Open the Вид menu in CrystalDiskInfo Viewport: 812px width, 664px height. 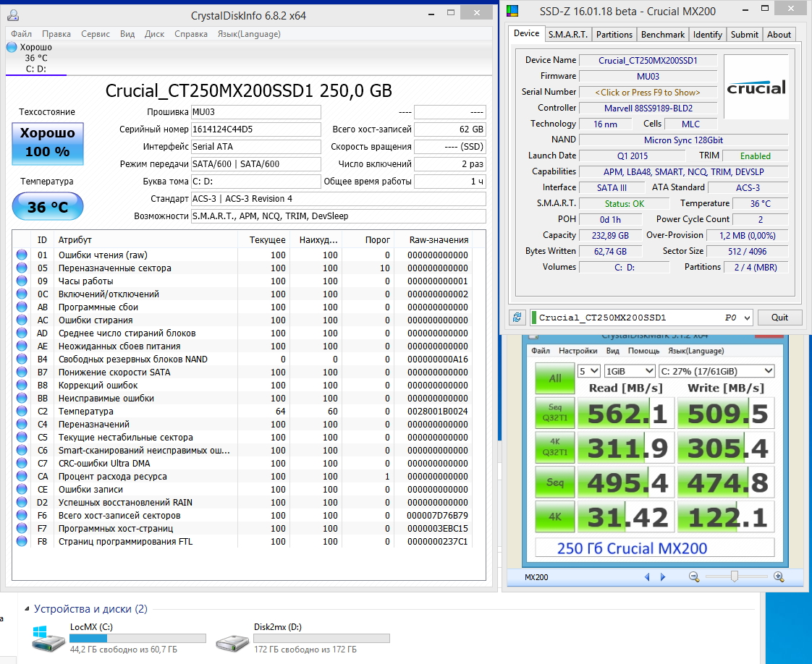click(x=127, y=34)
